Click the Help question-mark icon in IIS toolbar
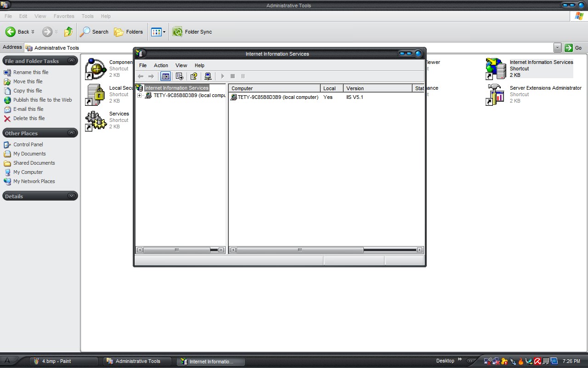This screenshot has height=368, width=588. pyautogui.click(x=193, y=76)
